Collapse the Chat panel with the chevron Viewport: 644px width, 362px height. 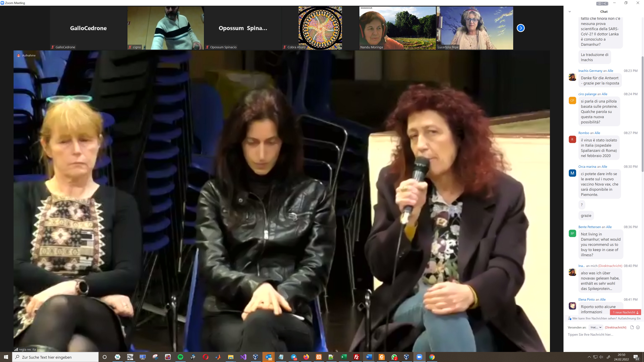(x=570, y=12)
